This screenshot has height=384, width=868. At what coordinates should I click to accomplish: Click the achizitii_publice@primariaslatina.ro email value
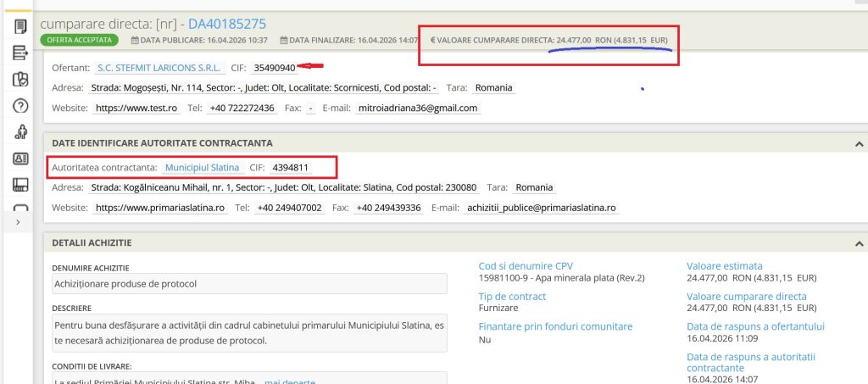coord(541,208)
